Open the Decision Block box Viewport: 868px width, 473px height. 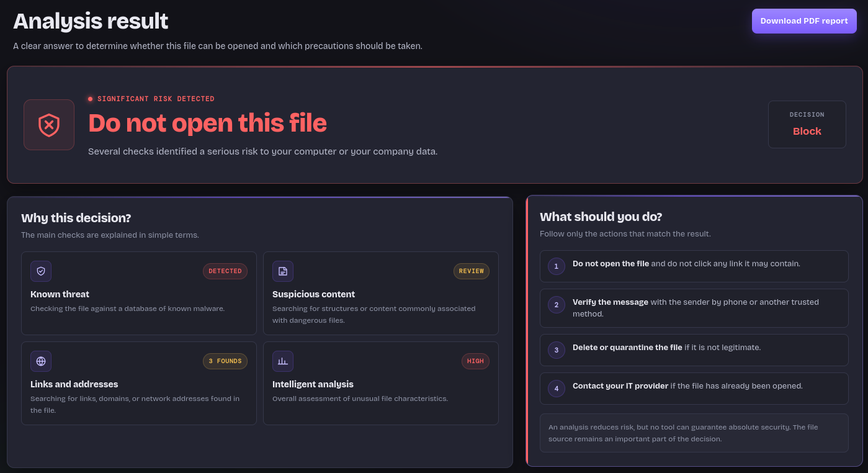pyautogui.click(x=807, y=125)
